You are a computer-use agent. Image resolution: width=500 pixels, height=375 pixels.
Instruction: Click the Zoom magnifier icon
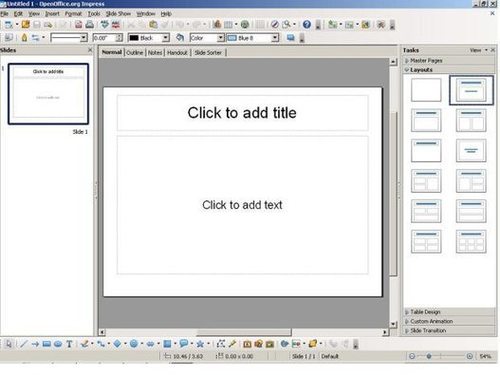click(286, 24)
